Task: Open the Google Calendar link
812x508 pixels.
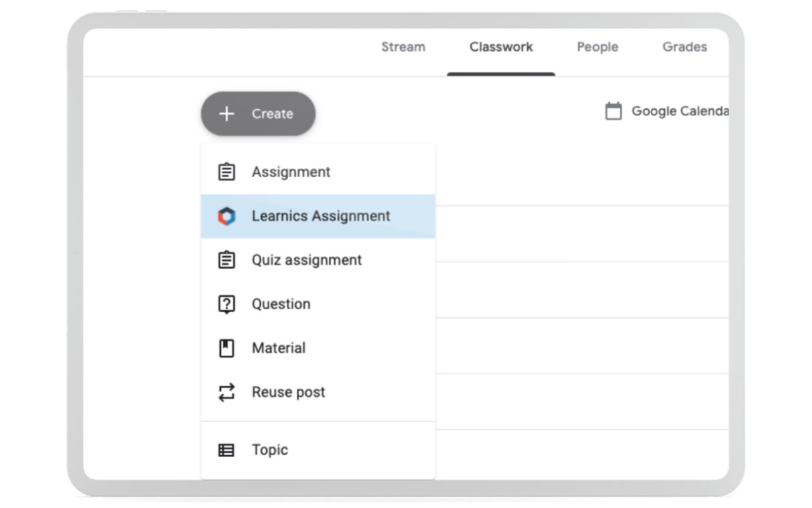Action: [666, 111]
